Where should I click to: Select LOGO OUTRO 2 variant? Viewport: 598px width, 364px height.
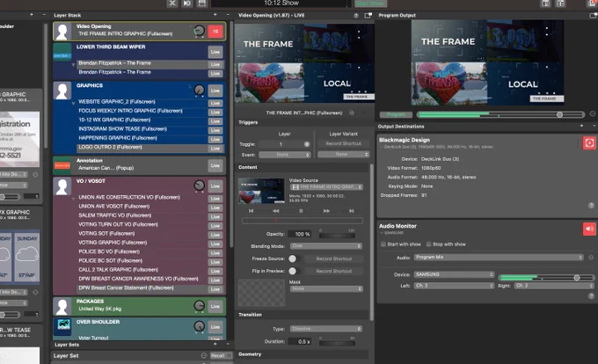pos(110,147)
